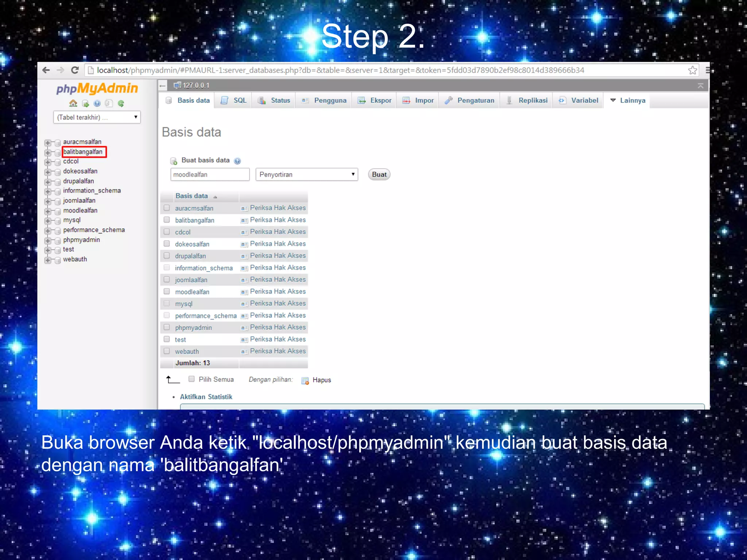Expand the performance_schema tree node
The width and height of the screenshot is (747, 560).
[x=48, y=231]
